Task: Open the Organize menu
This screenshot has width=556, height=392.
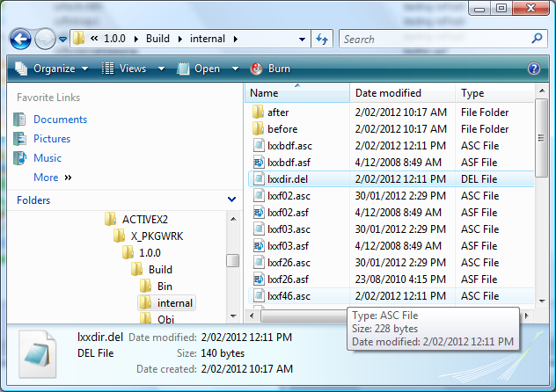Action: [x=52, y=69]
